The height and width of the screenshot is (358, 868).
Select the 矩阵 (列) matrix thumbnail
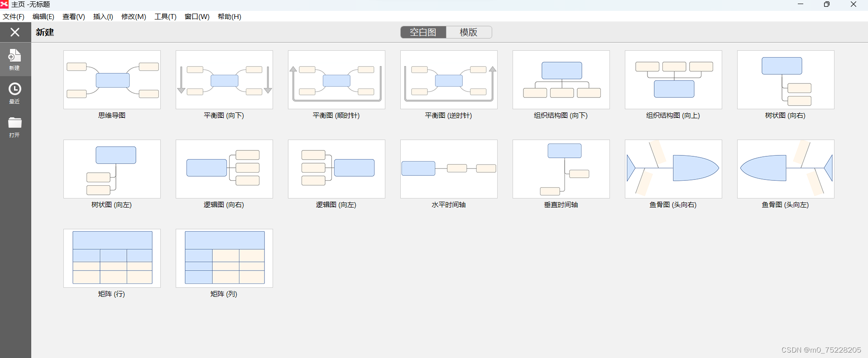click(224, 258)
